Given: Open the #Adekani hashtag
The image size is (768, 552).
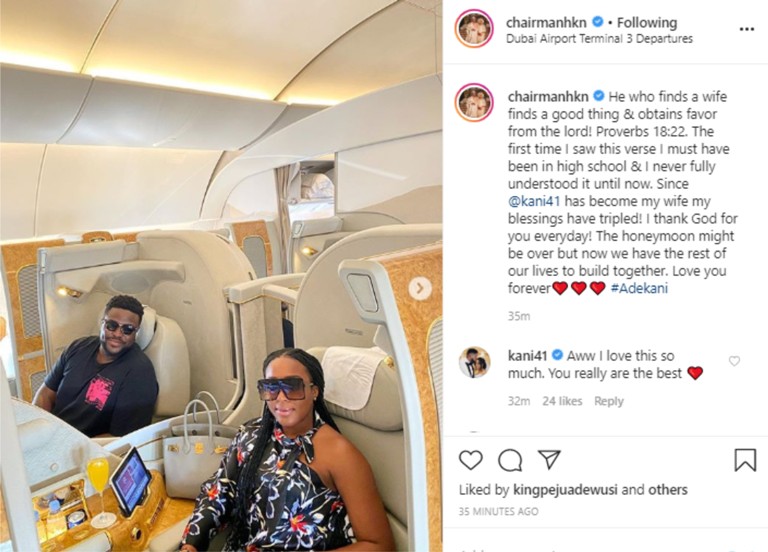Looking at the screenshot, I should tap(639, 288).
